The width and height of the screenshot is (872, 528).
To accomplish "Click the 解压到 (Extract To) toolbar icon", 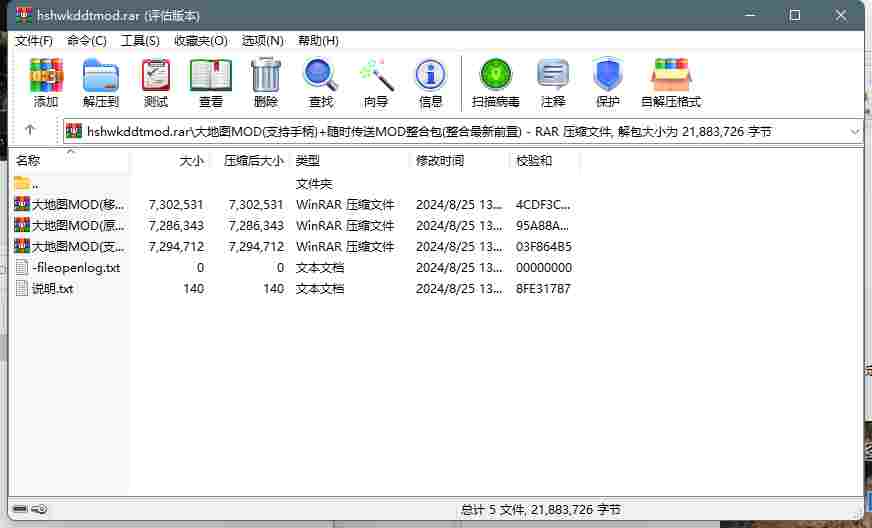I will [x=101, y=76].
